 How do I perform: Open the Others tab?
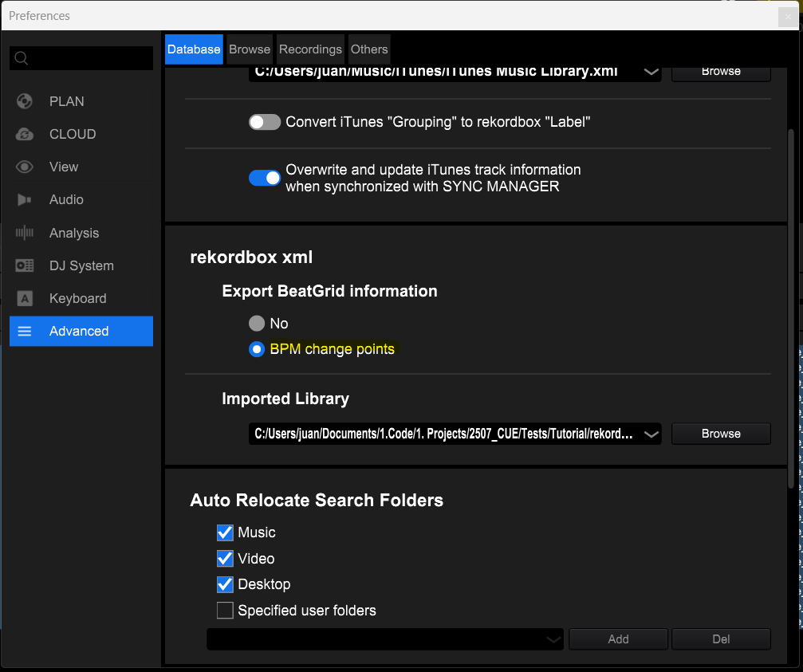pyautogui.click(x=369, y=49)
